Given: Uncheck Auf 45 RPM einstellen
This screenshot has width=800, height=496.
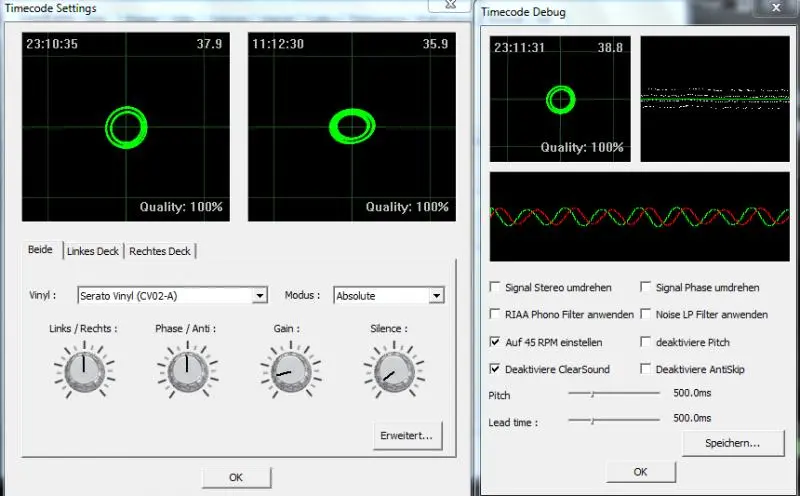Looking at the screenshot, I should point(496,341).
